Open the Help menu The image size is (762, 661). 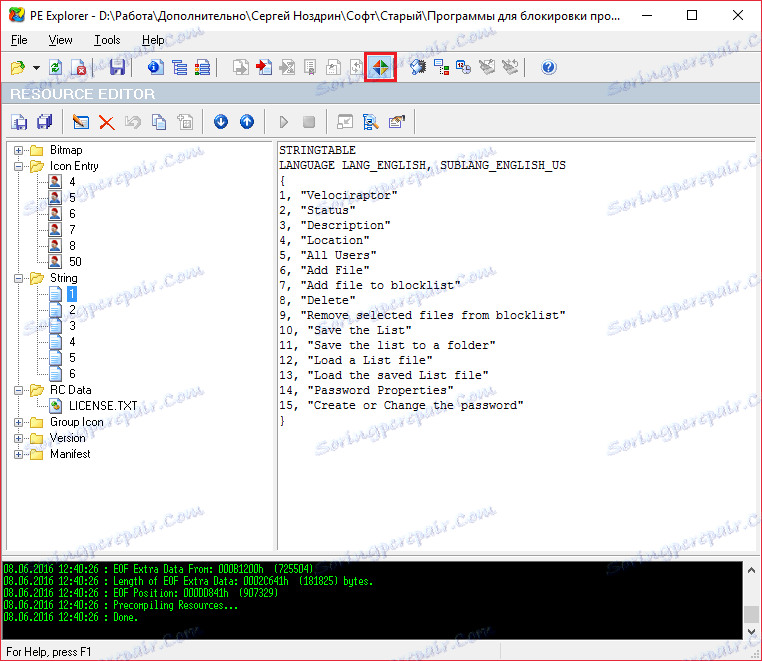click(x=153, y=40)
